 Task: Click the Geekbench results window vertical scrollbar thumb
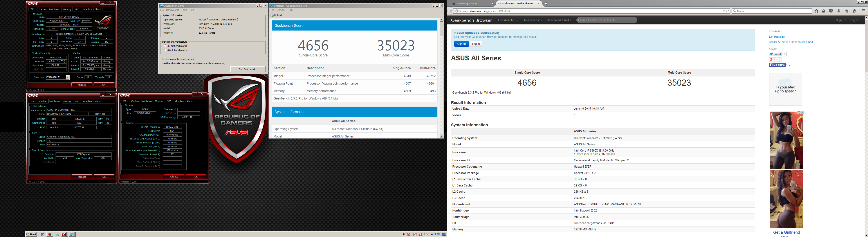(x=441, y=29)
